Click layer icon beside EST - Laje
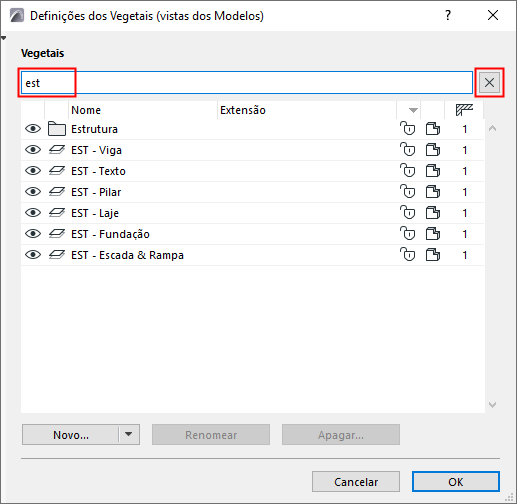The image size is (517, 504). click(x=57, y=213)
